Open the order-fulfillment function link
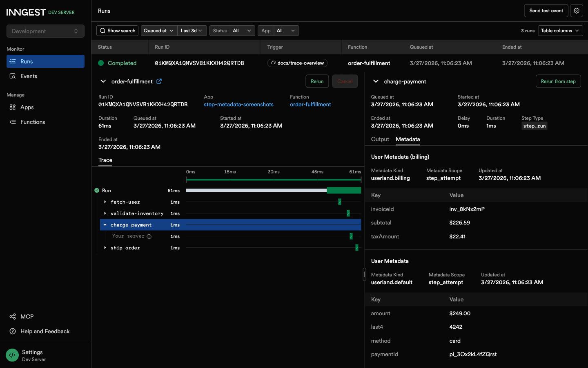 pos(310,105)
